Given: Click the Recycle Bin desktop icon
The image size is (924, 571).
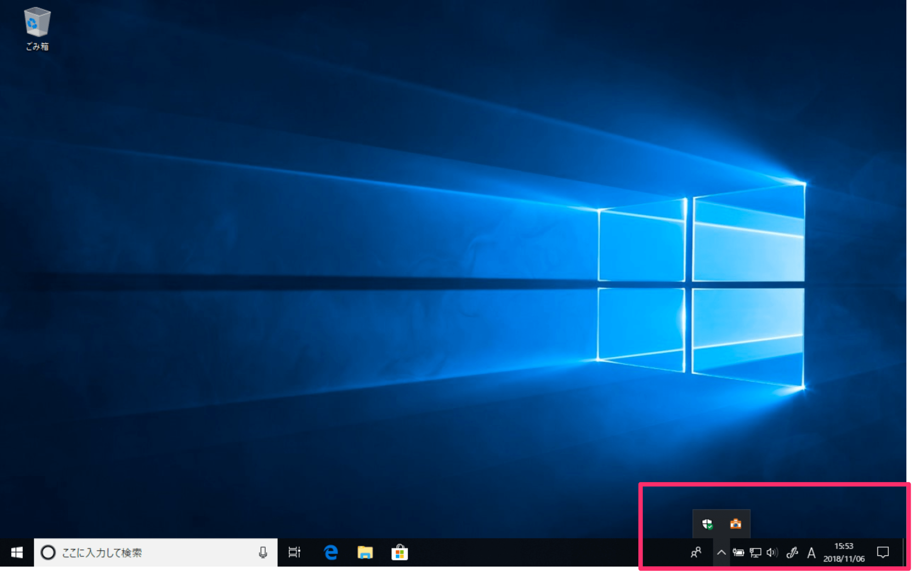Looking at the screenshot, I should [x=37, y=23].
